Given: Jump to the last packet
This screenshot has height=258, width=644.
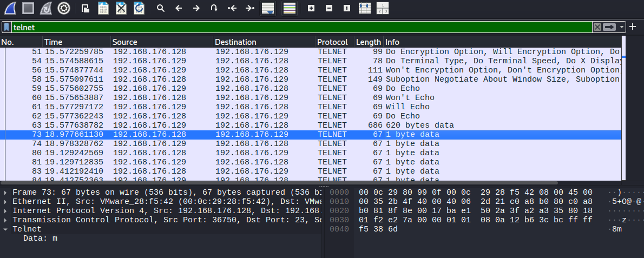Looking at the screenshot, I should click(249, 8).
